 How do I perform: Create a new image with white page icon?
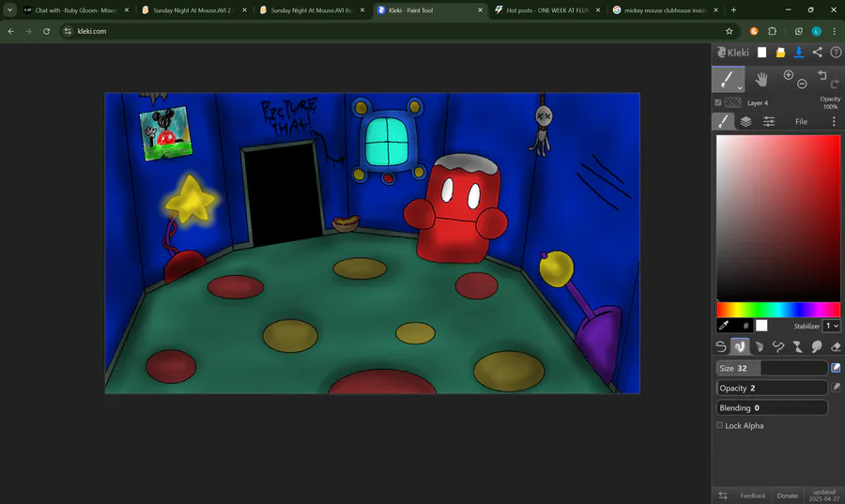(761, 53)
